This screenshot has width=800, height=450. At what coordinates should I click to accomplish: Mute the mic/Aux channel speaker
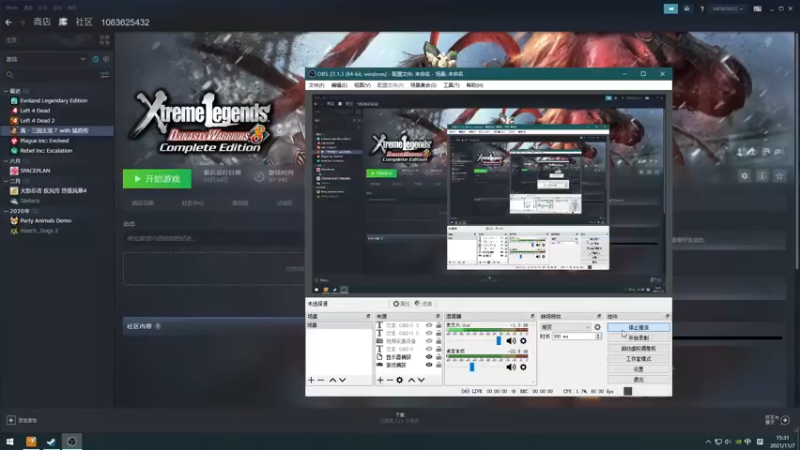click(511, 341)
